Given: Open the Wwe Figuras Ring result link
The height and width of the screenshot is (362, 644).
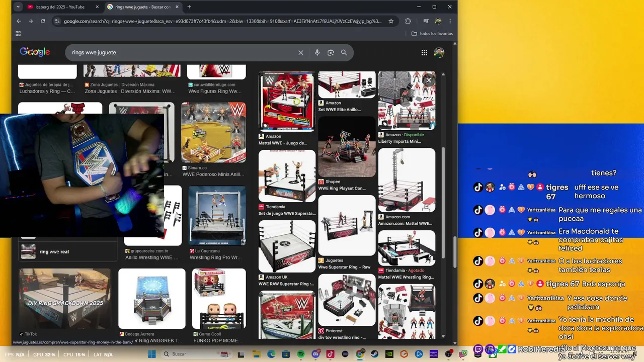Looking at the screenshot, I should (x=215, y=92).
